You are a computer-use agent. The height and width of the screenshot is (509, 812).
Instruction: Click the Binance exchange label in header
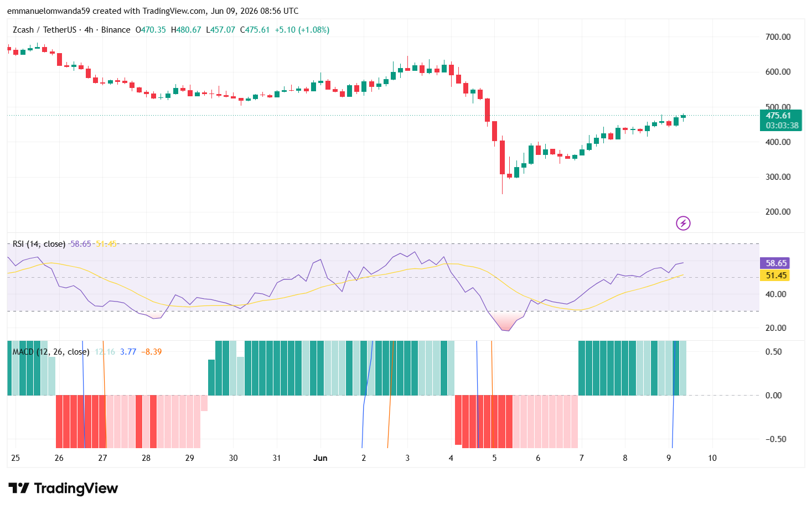pyautogui.click(x=116, y=30)
